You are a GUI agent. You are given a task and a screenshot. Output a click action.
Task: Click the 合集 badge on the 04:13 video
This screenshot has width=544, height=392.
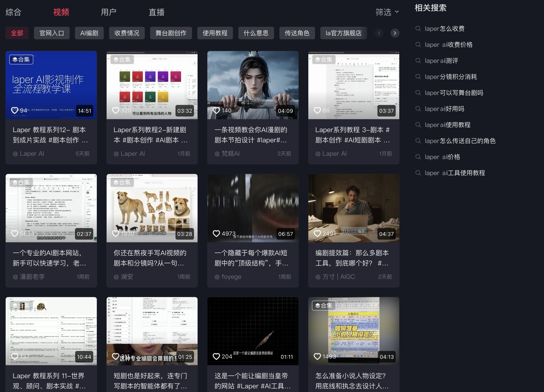click(x=324, y=305)
